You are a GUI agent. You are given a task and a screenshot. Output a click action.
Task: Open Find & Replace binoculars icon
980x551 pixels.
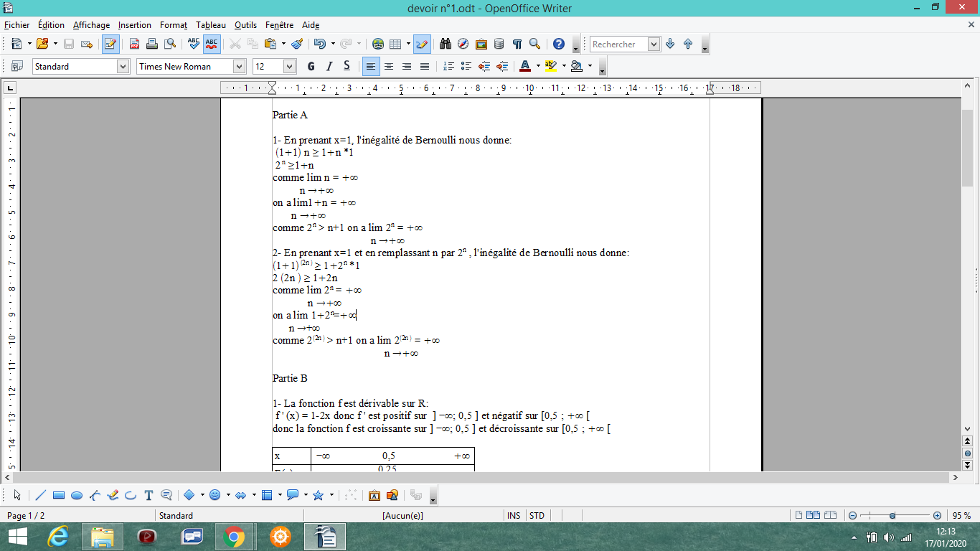(x=446, y=44)
